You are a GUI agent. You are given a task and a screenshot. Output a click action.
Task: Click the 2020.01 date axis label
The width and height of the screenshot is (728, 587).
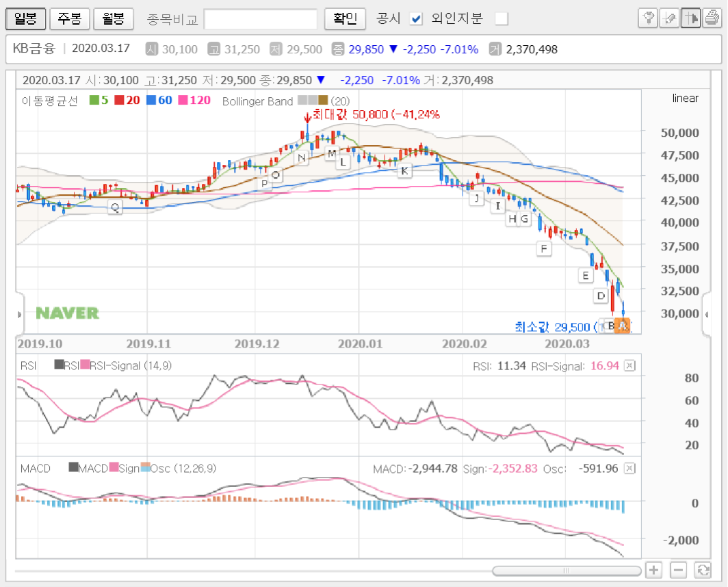coord(360,344)
